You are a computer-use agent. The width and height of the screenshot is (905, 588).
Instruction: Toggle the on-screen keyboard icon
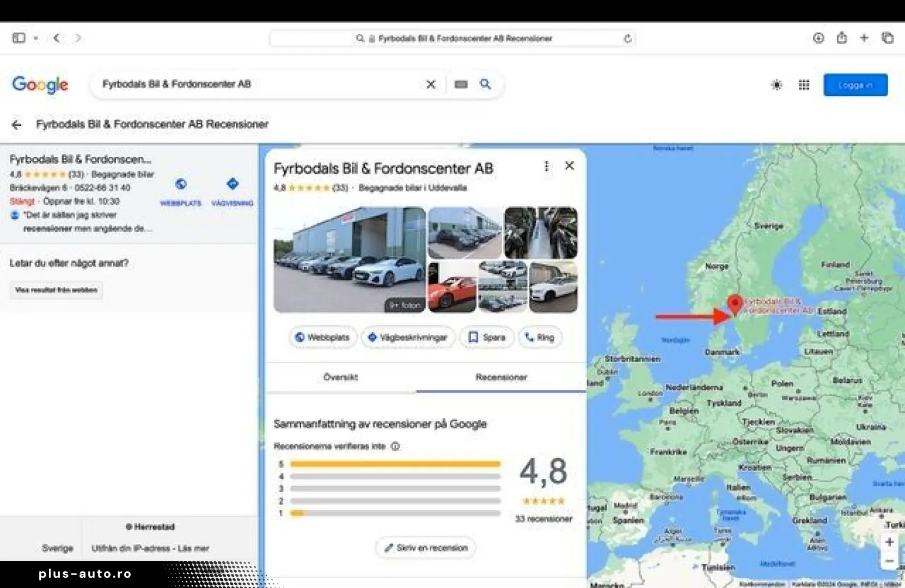[x=461, y=84]
